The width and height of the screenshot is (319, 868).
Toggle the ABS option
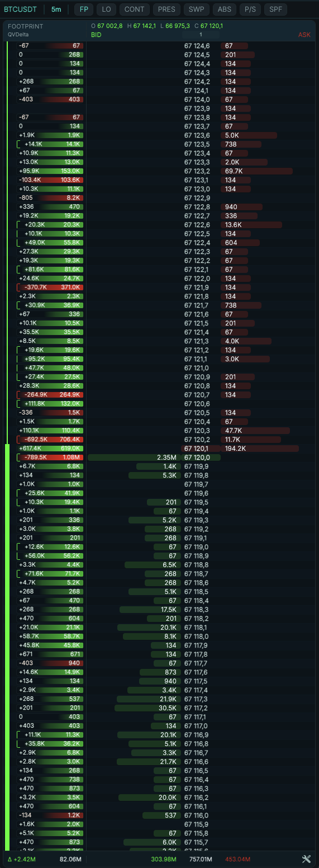[x=224, y=9]
